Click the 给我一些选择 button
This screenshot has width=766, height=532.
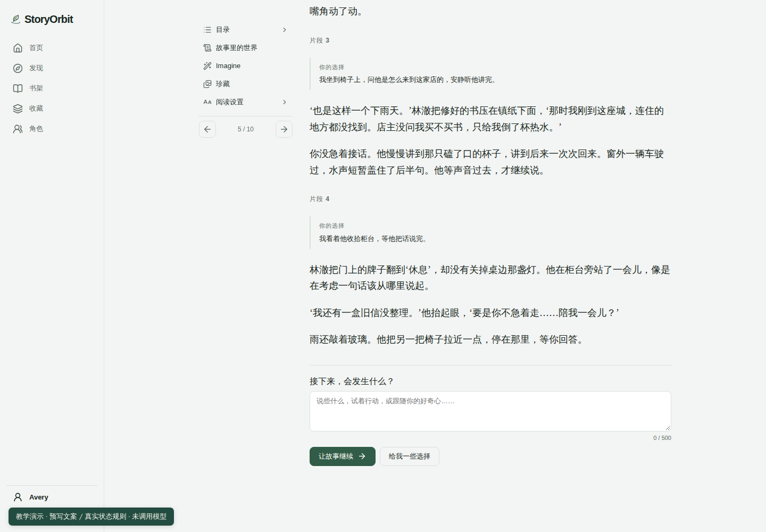tap(410, 456)
